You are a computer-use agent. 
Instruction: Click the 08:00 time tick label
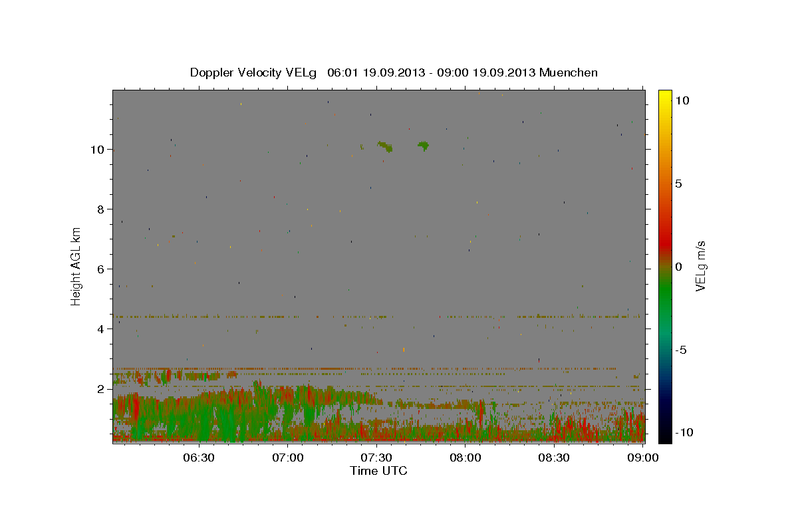click(x=465, y=458)
